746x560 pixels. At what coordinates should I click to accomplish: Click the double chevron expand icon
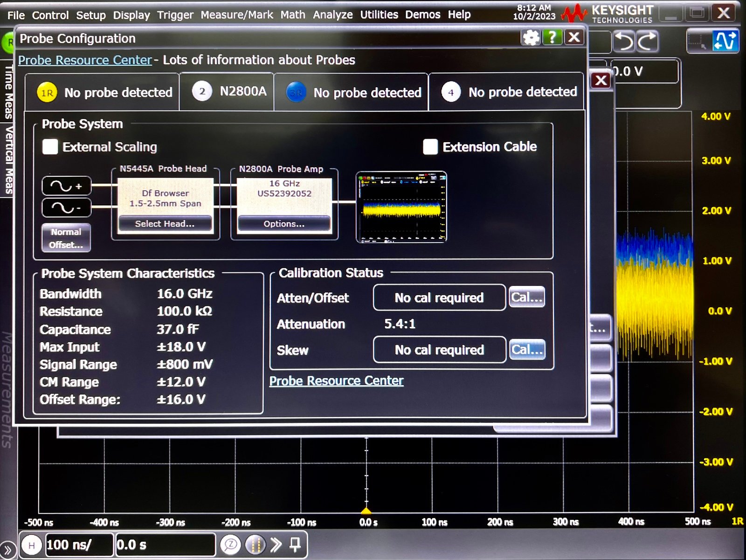coord(276,544)
